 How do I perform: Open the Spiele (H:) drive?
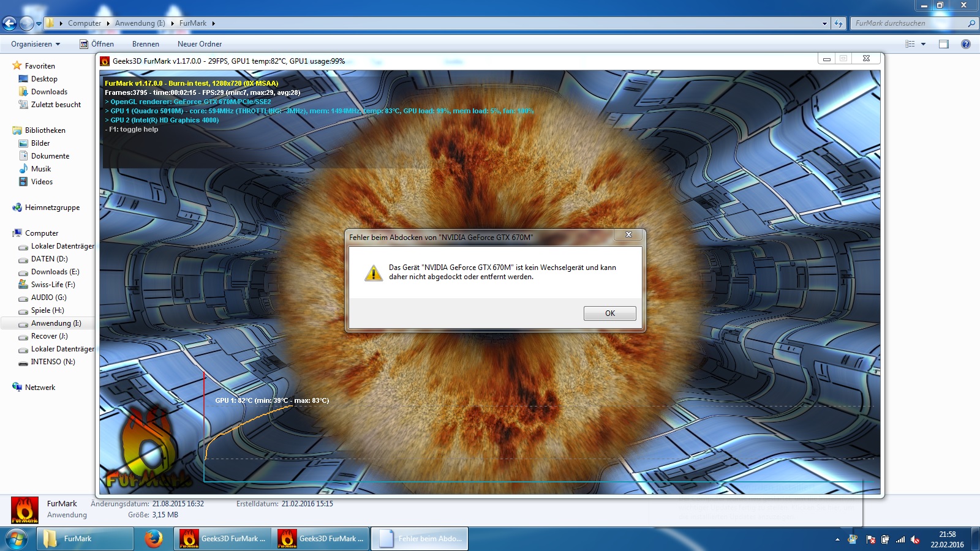[x=47, y=310]
